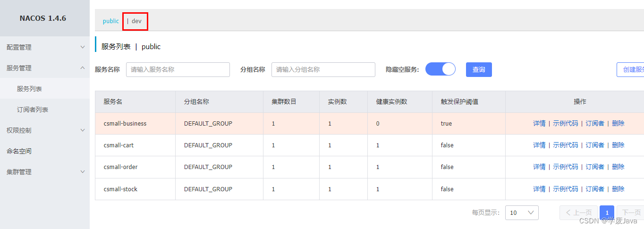Expand the 权限控制 menu chevron

83,130
